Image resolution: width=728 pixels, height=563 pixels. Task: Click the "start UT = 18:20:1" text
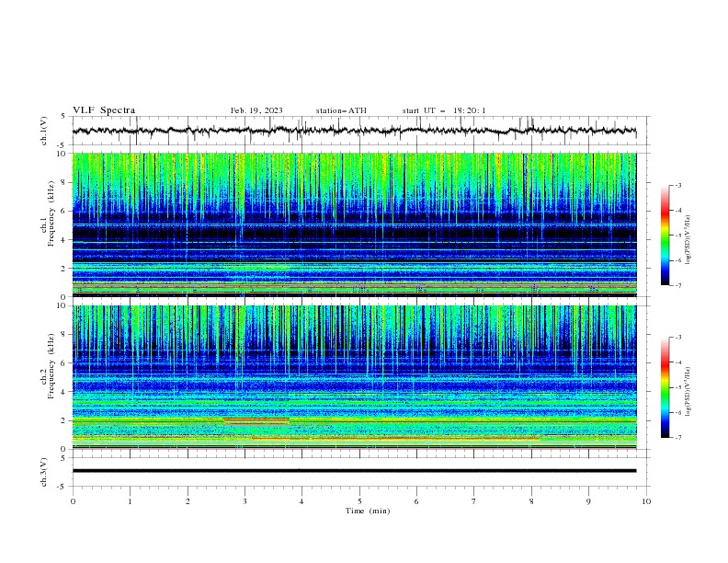click(x=444, y=110)
